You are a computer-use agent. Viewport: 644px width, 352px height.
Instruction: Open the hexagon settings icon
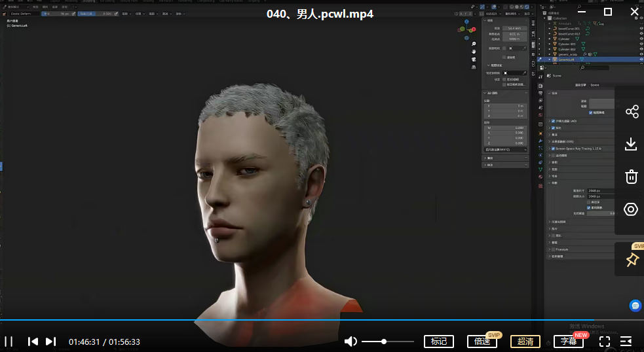pos(632,209)
